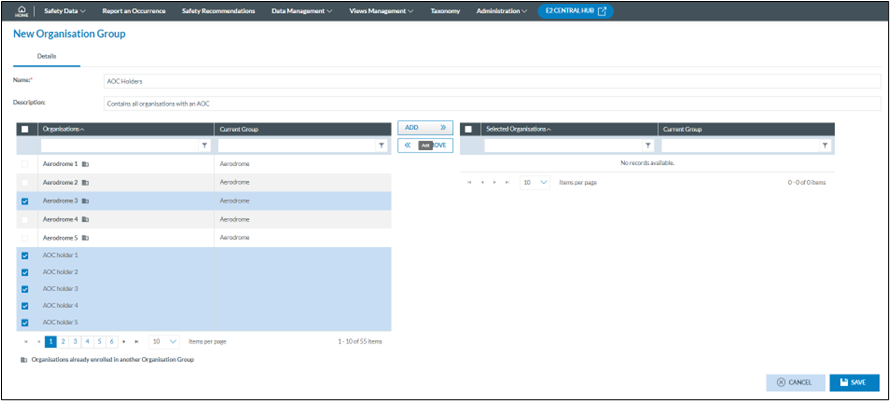This screenshot has height=401, width=890.
Task: Open Report an Occurrence menu item
Action: [x=134, y=11]
